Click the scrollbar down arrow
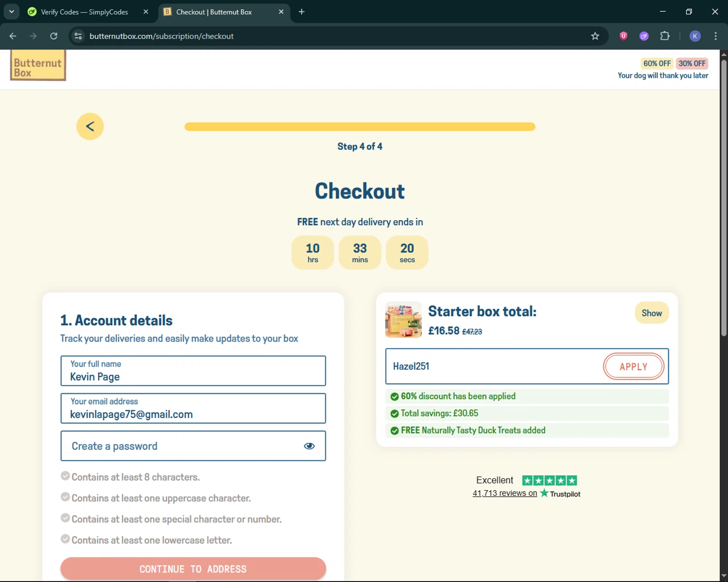Image resolution: width=728 pixels, height=582 pixels. [724, 576]
